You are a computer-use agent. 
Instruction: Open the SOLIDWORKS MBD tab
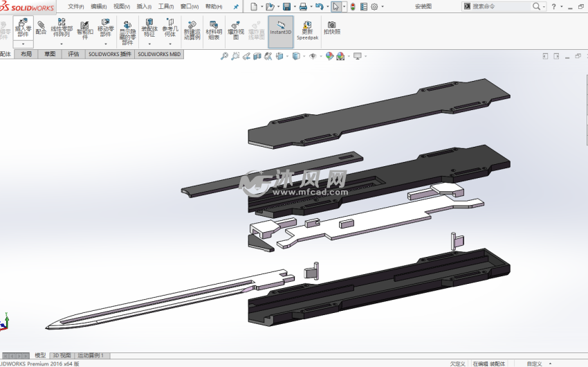[x=160, y=54]
